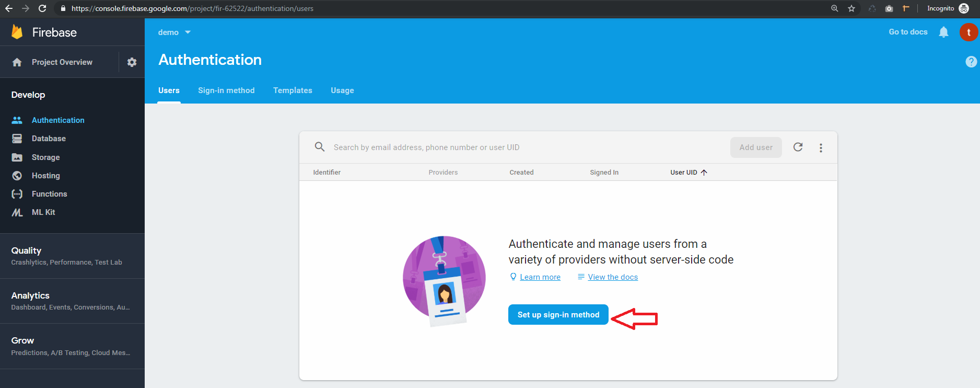Click the user search field
Screen dimensions: 980x388
[522, 147]
